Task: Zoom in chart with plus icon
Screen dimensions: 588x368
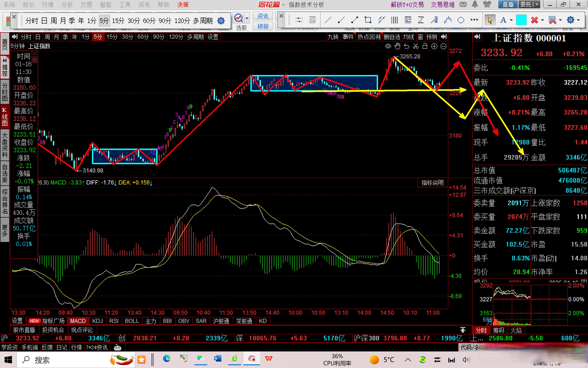Action: [434, 46]
